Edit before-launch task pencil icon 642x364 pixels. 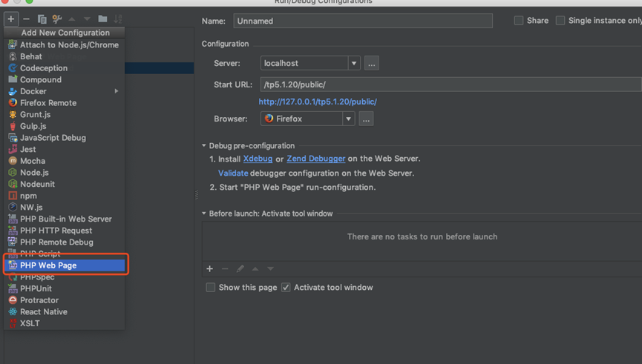(x=240, y=268)
